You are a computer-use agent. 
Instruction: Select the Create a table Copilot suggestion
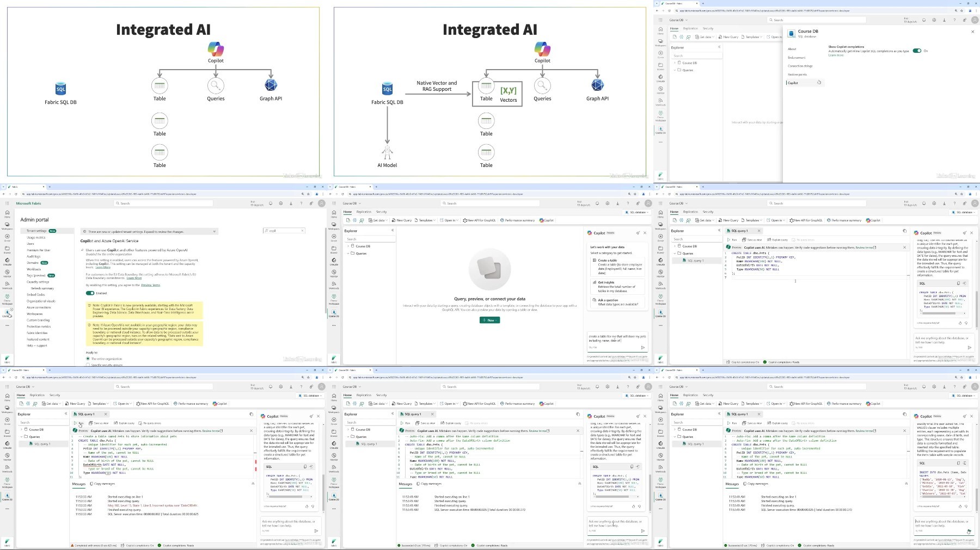coord(617,267)
